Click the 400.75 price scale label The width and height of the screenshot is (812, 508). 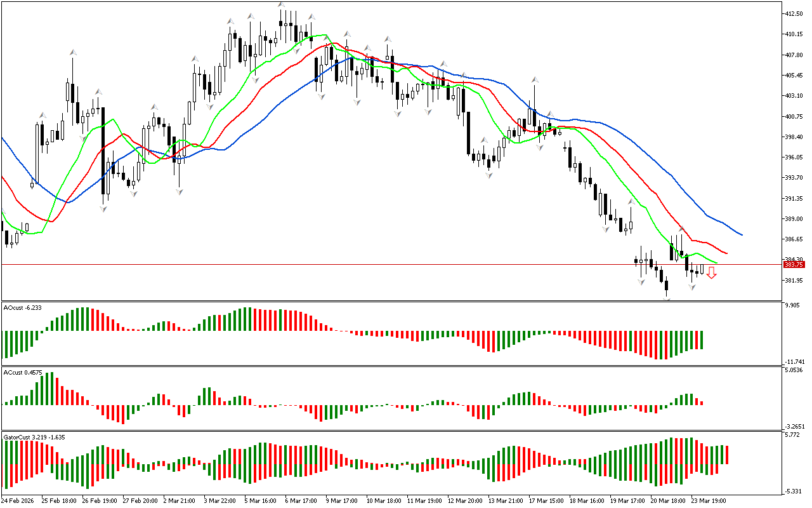point(796,117)
